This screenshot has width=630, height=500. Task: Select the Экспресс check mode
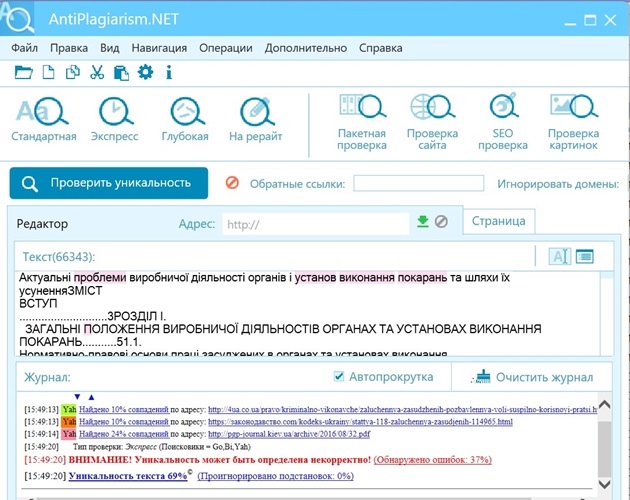pyautogui.click(x=115, y=119)
